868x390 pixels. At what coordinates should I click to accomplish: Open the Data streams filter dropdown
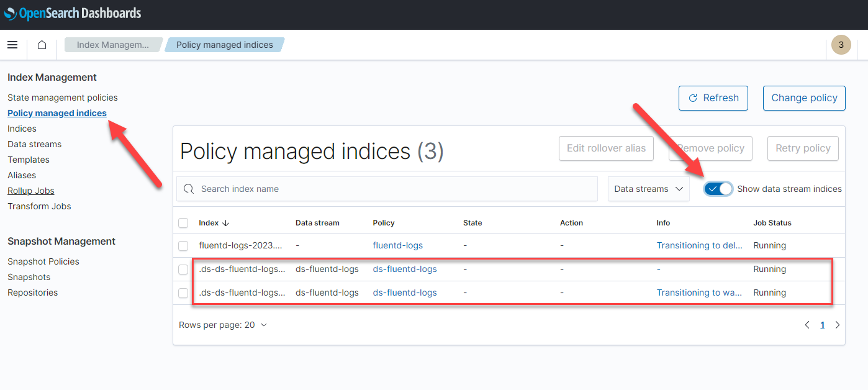[x=648, y=189]
